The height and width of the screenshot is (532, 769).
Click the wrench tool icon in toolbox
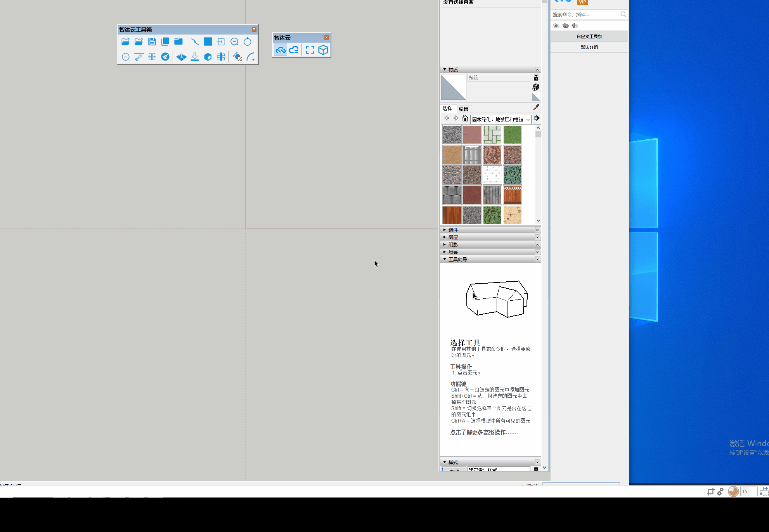(139, 57)
